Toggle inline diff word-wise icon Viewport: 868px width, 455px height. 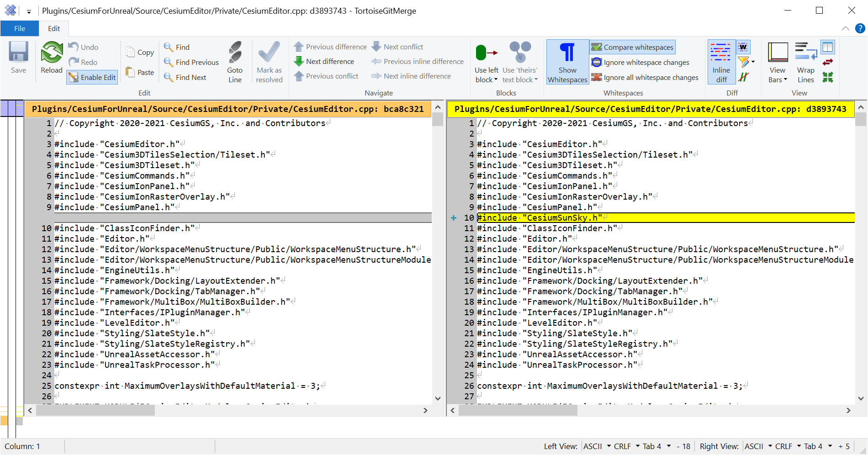click(x=743, y=47)
